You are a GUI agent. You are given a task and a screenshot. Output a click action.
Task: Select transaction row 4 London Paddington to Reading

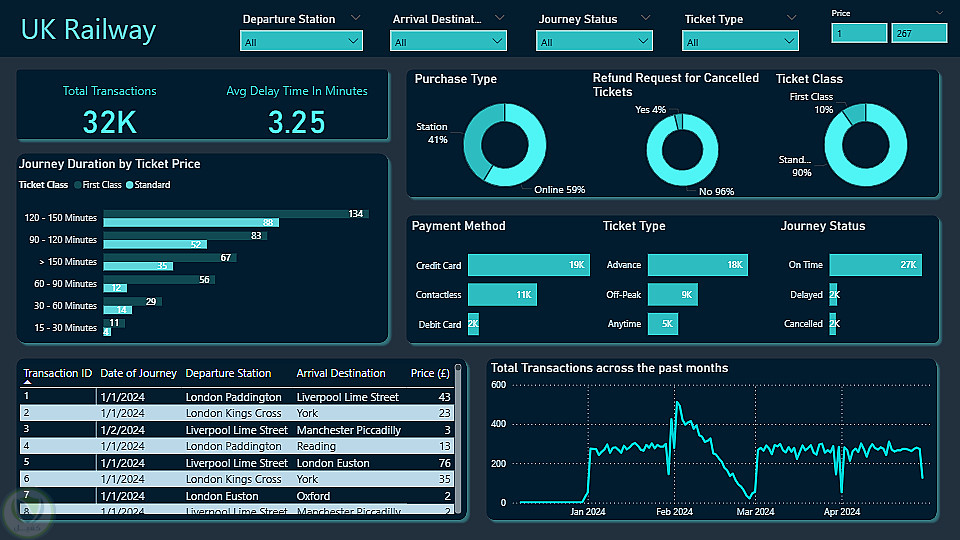point(237,446)
